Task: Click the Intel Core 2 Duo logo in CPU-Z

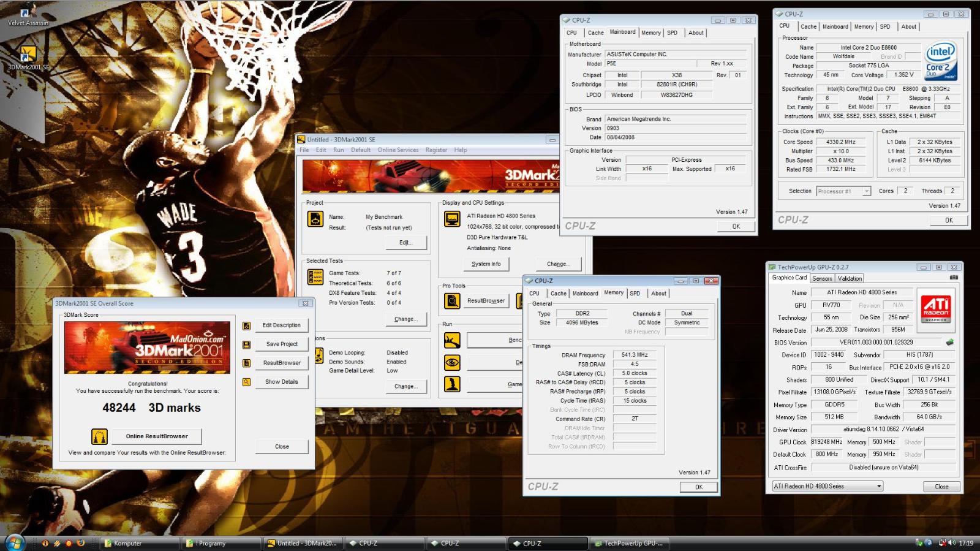Action: (941, 61)
